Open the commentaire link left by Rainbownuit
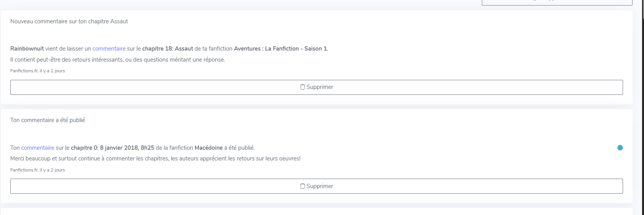The height and width of the screenshot is (215, 644). (109, 49)
